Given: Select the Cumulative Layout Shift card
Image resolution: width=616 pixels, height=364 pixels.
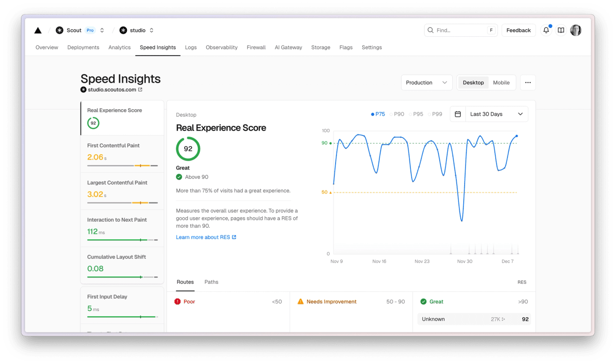Looking at the screenshot, I should pos(122,265).
